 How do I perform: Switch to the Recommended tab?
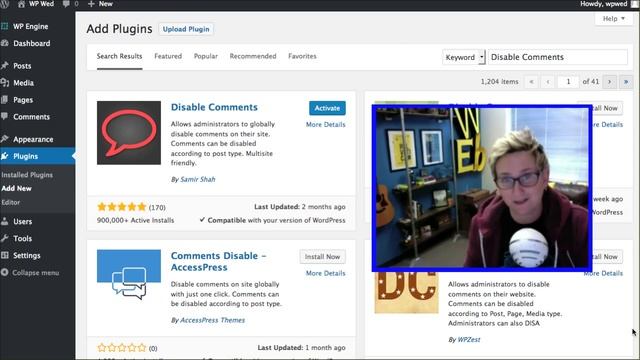click(253, 56)
